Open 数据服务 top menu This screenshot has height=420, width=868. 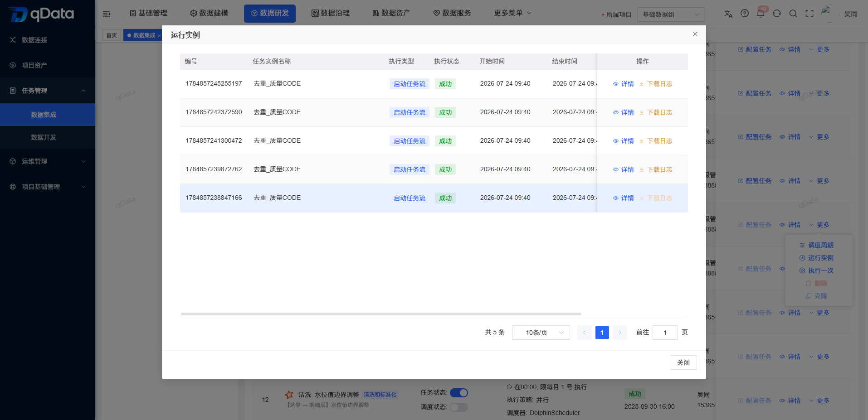[x=452, y=13]
